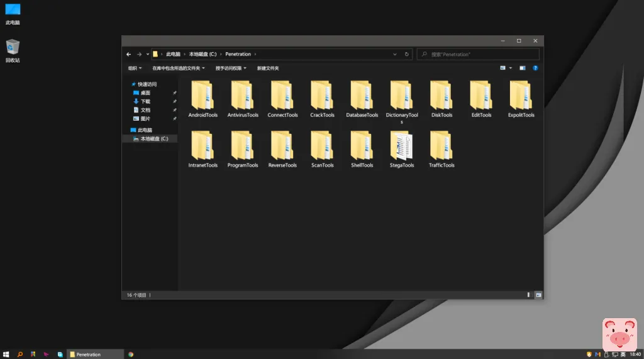This screenshot has height=359, width=644.
Task: Open the help question mark icon
Action: tap(535, 68)
